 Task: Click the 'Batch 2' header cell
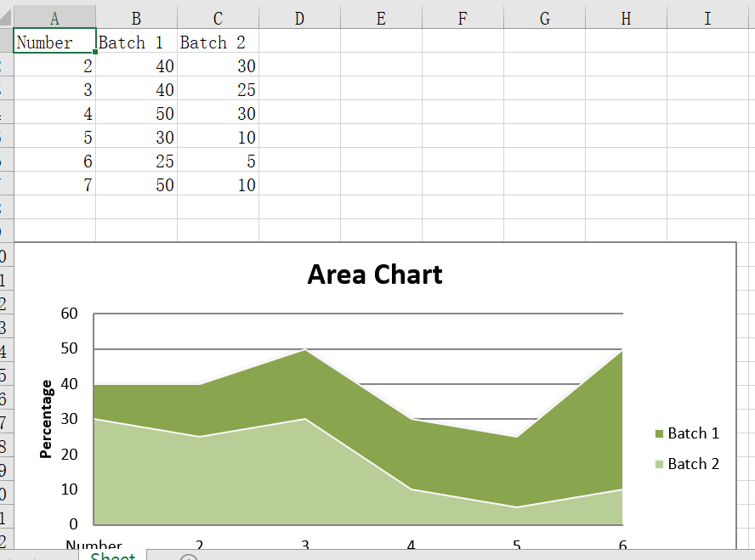click(x=219, y=41)
